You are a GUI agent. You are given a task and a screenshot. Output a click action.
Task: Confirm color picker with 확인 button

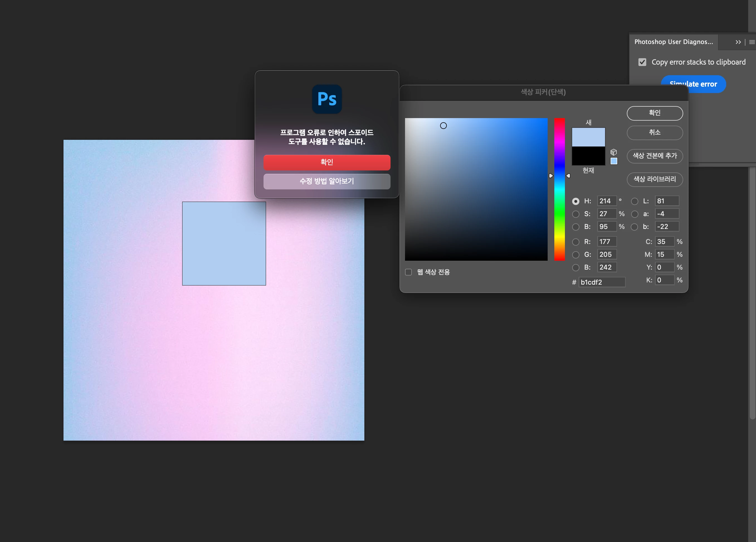[x=654, y=113]
